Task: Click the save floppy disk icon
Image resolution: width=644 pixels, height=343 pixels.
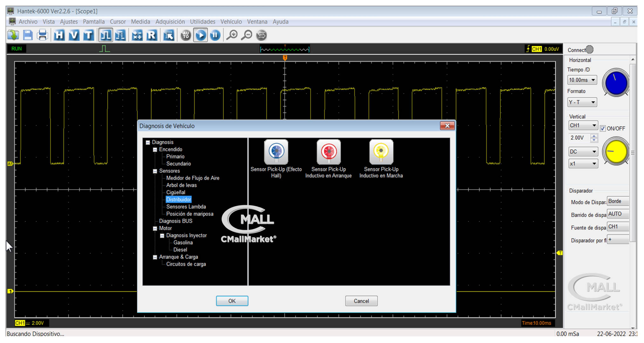Action: coord(28,35)
